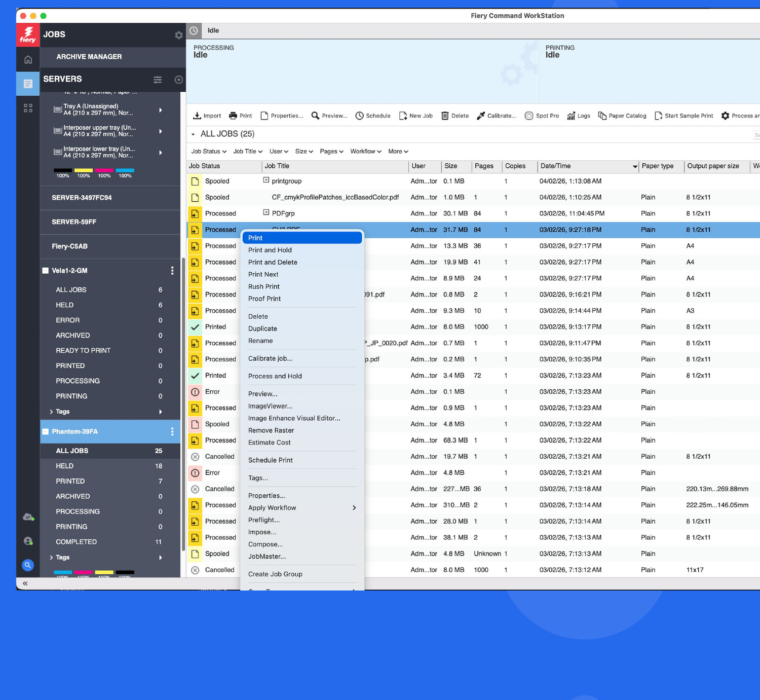The image size is (760, 700).
Task: Select SERVER-3497FC94 in server list
Action: pos(110,198)
